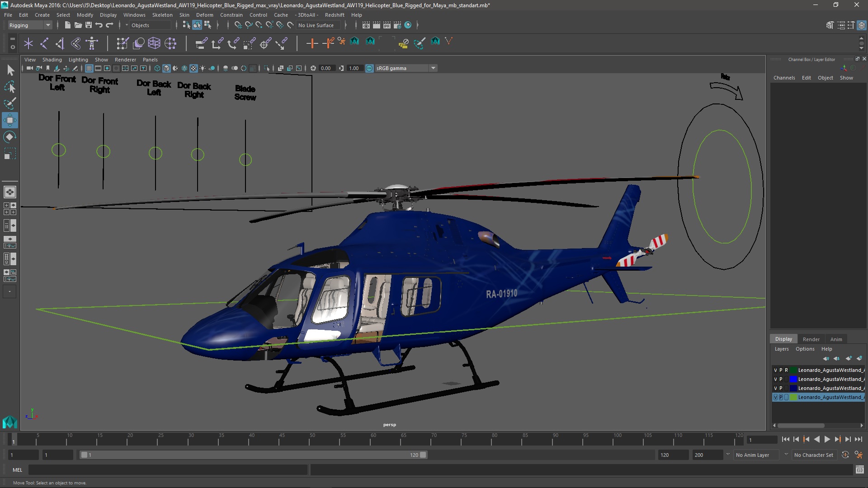
Task: Open the Channels menu in Channel Box
Action: (x=784, y=78)
